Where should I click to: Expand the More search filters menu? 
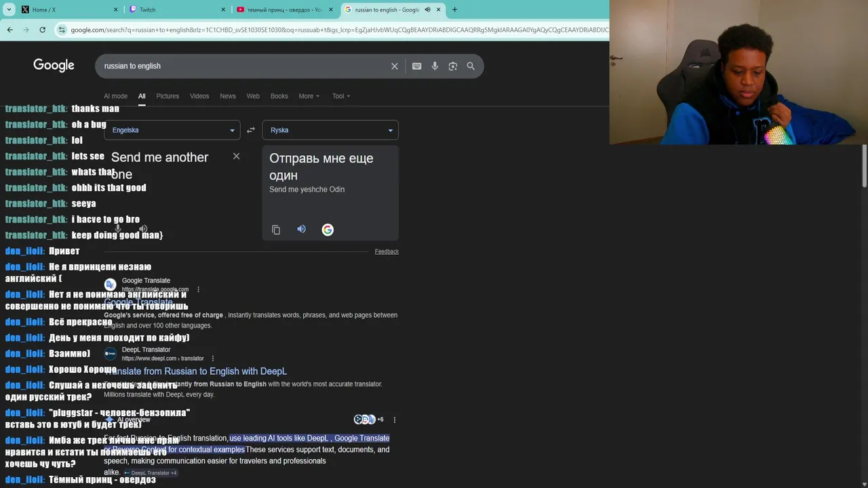(x=309, y=96)
